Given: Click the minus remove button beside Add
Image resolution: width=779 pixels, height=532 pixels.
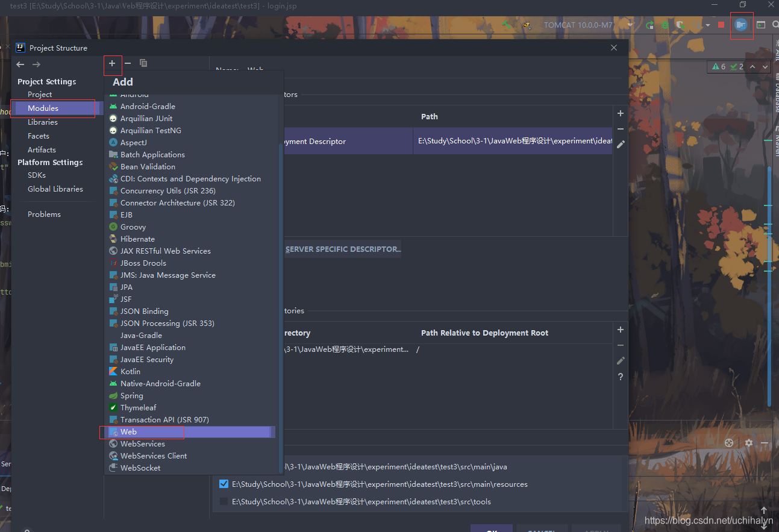Looking at the screenshot, I should [x=128, y=63].
